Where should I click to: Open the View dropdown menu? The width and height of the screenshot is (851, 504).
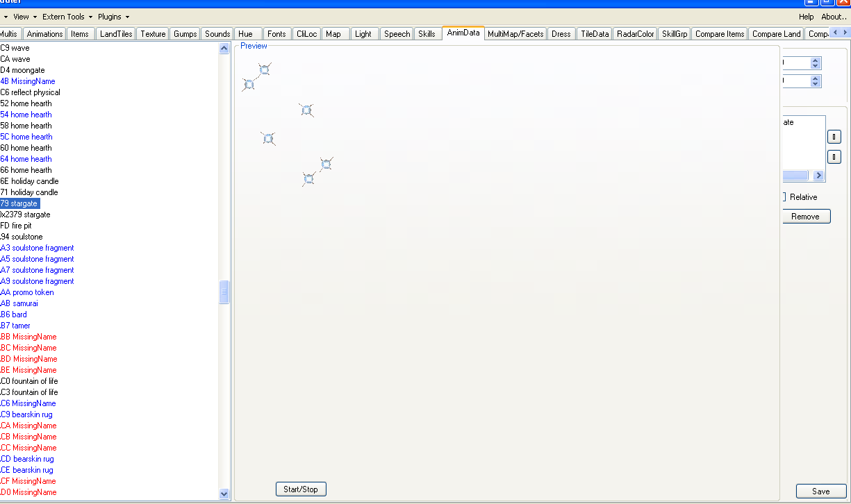point(25,17)
